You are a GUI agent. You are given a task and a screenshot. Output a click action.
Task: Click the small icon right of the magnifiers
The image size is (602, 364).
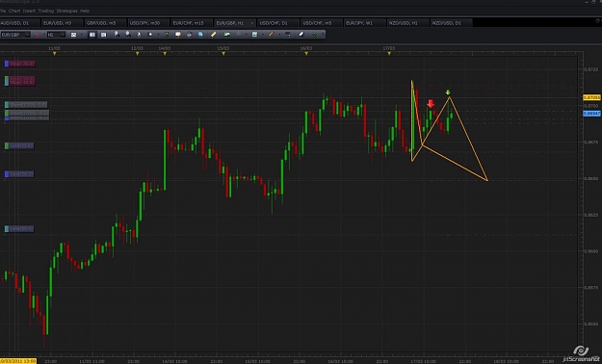tap(139, 35)
